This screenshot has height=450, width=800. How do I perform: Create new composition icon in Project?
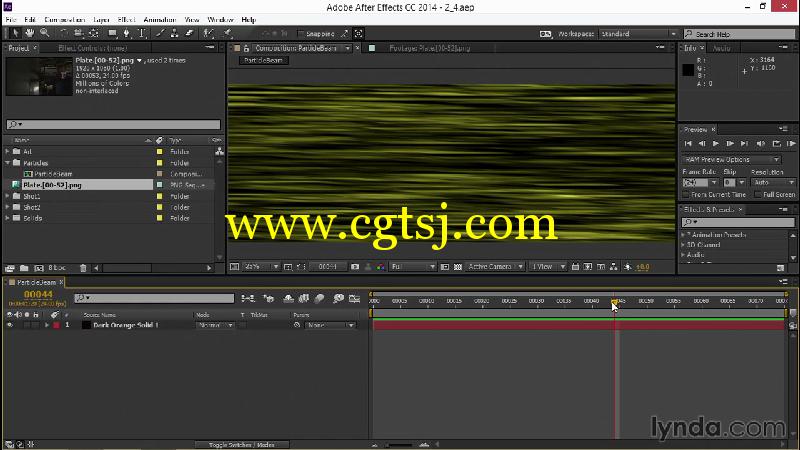point(39,268)
